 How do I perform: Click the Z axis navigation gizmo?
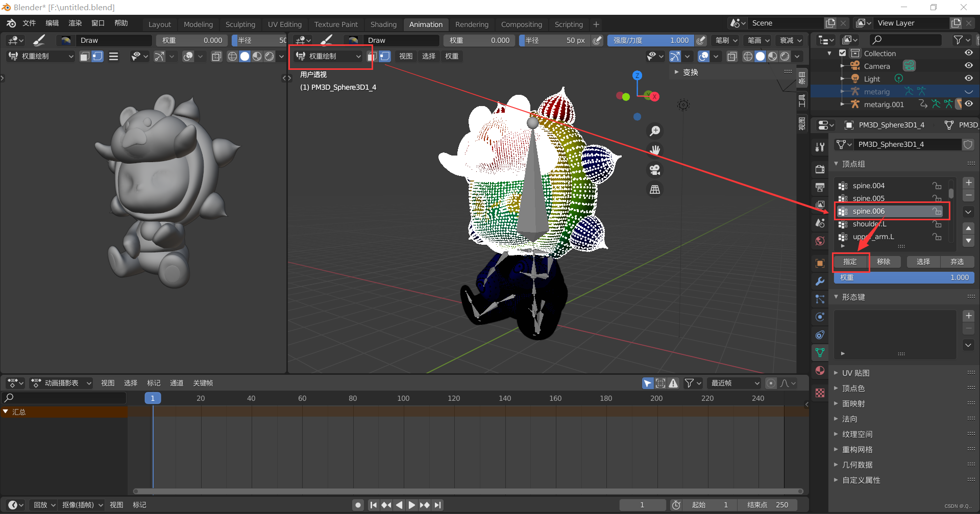coord(637,75)
